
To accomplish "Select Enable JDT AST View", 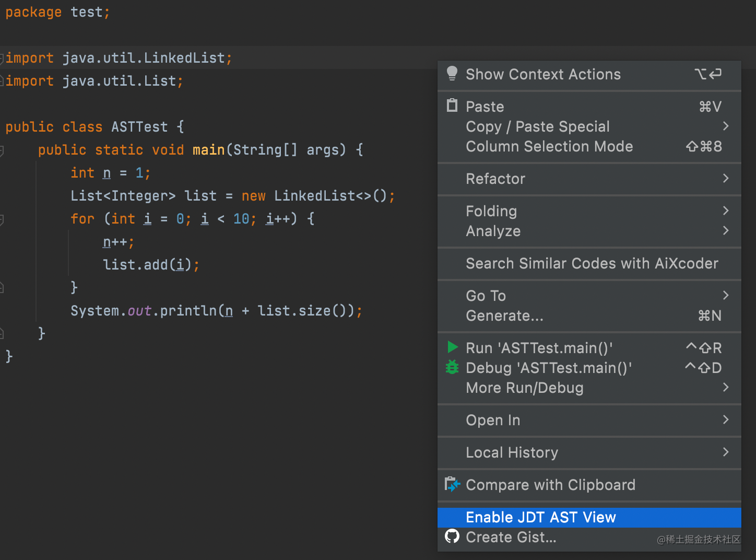I will [x=541, y=517].
